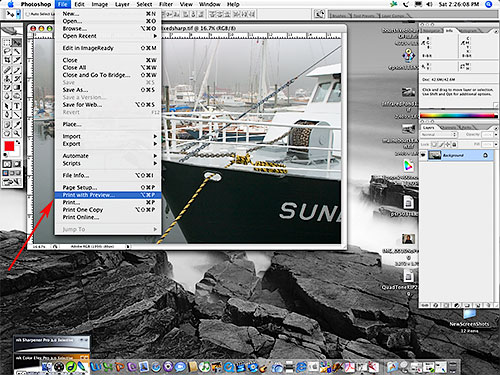Choose Print with Preview menu item

click(x=108, y=195)
